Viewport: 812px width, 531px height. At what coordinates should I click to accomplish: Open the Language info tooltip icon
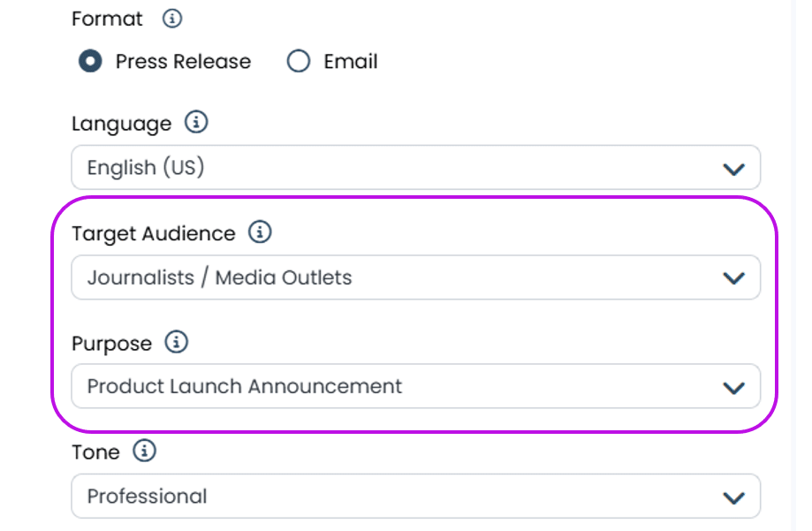point(196,123)
